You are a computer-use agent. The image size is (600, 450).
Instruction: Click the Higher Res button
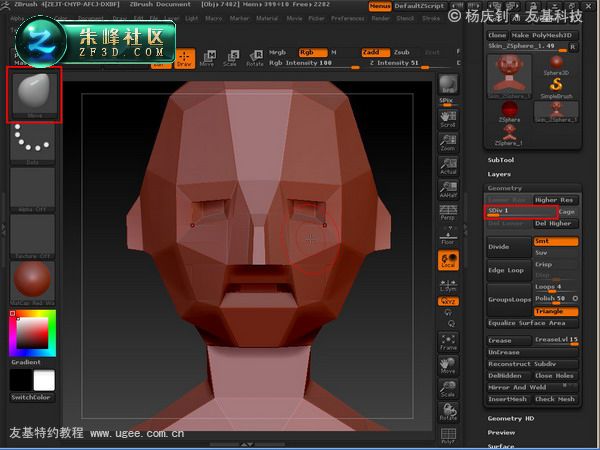pyautogui.click(x=556, y=200)
